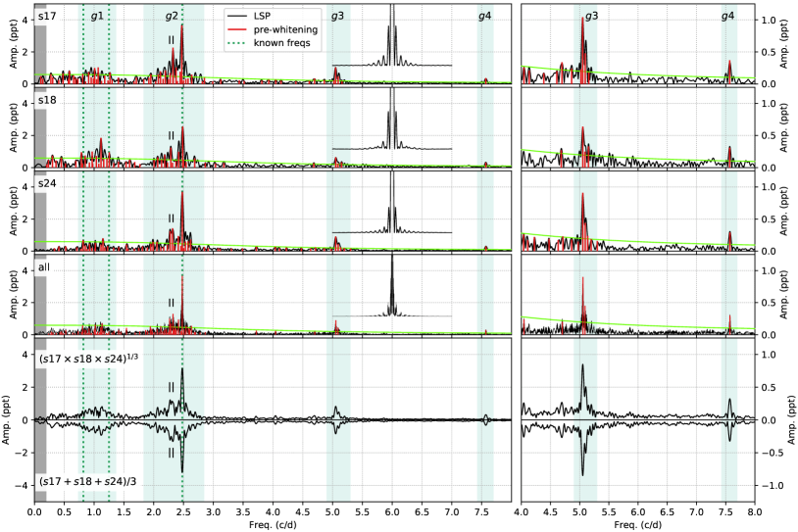Click the spectral window inset in the 'all' panel
Screen dimensions: 798x532
pyautogui.click(x=392, y=286)
